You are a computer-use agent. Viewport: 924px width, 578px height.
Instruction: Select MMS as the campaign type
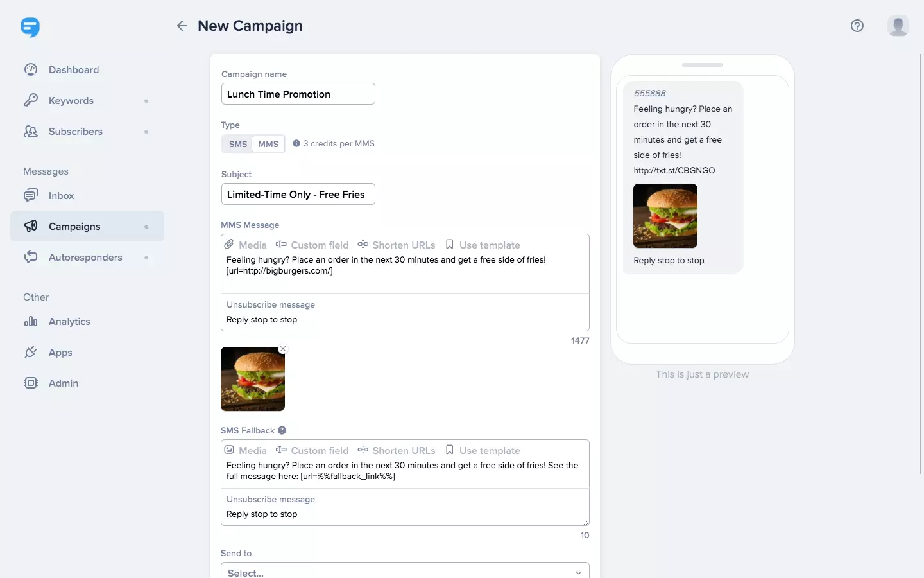[268, 144]
